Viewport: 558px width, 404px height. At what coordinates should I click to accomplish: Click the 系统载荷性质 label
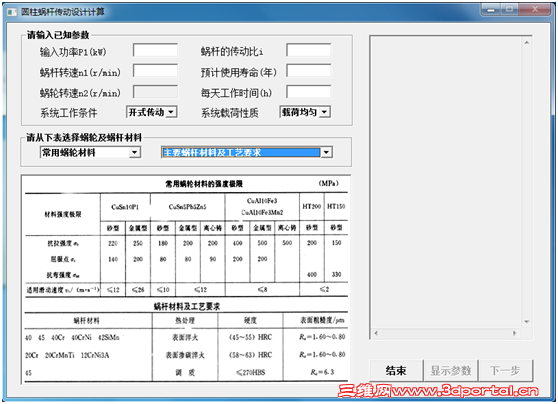230,113
